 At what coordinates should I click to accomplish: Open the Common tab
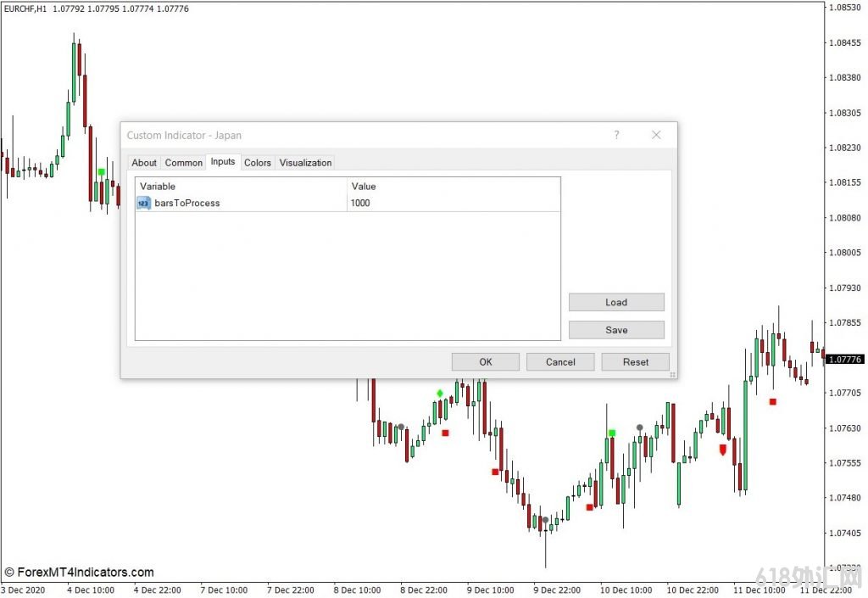point(183,163)
